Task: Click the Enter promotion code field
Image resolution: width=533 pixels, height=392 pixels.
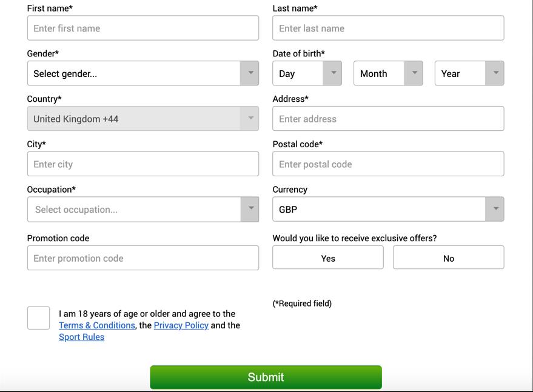Action: (x=142, y=258)
